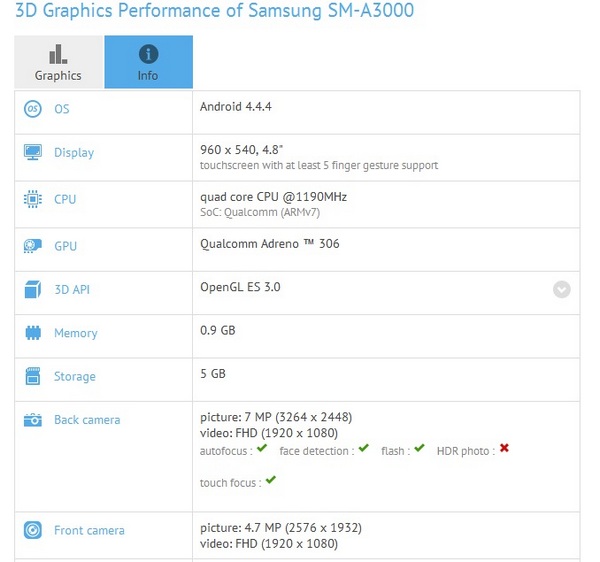Image resolution: width=600 pixels, height=562 pixels.
Task: Click the touch focus green checkmark
Action: [271, 481]
